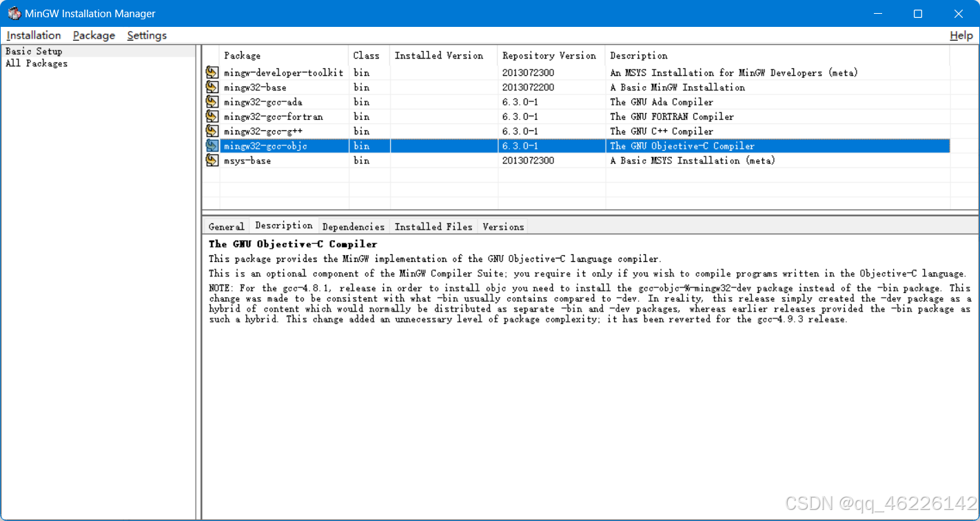Maximize the MinGW Installation Manager window
The image size is (980, 521).
click(x=918, y=14)
